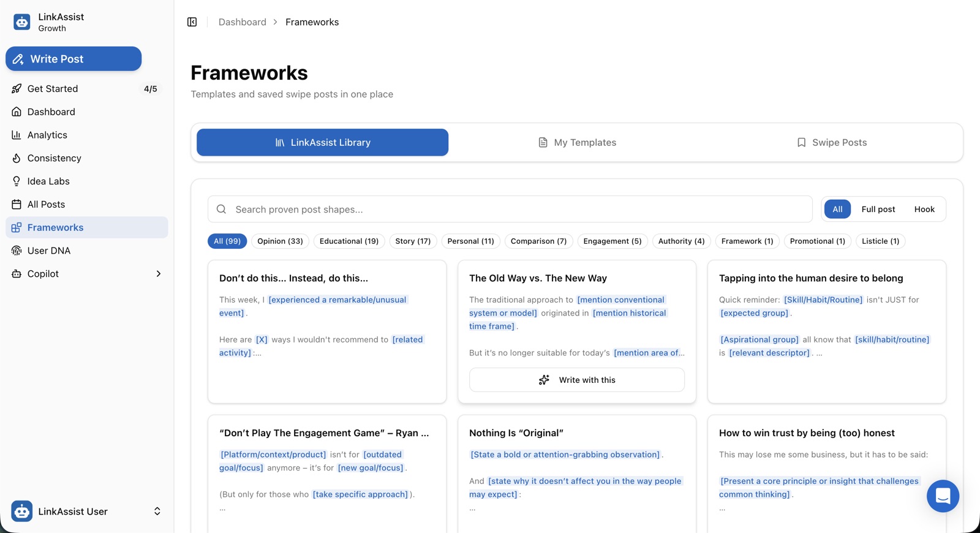Toggle the sidebar collapse icon
Viewport: 980px width, 533px height.
pos(192,22)
